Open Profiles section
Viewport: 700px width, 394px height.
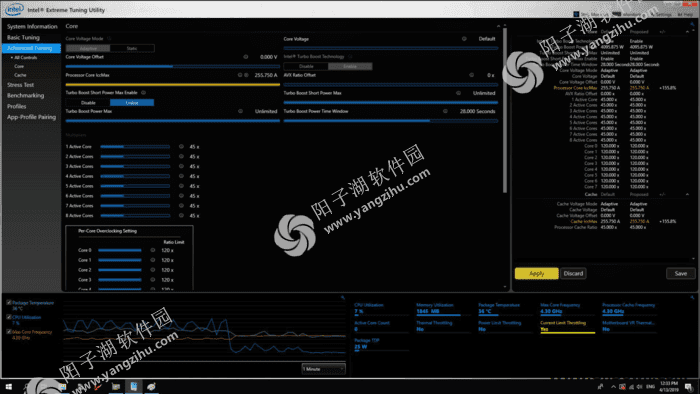[x=17, y=106]
